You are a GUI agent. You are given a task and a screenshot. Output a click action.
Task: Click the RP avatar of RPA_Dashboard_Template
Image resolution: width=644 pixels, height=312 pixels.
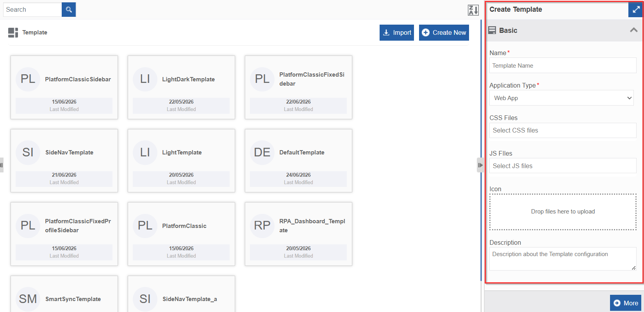click(x=262, y=226)
